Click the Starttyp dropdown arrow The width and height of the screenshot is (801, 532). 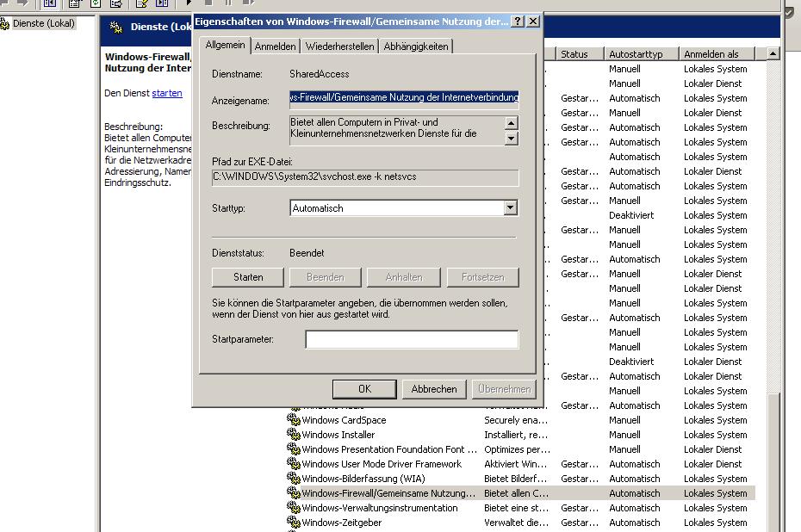[x=511, y=207]
